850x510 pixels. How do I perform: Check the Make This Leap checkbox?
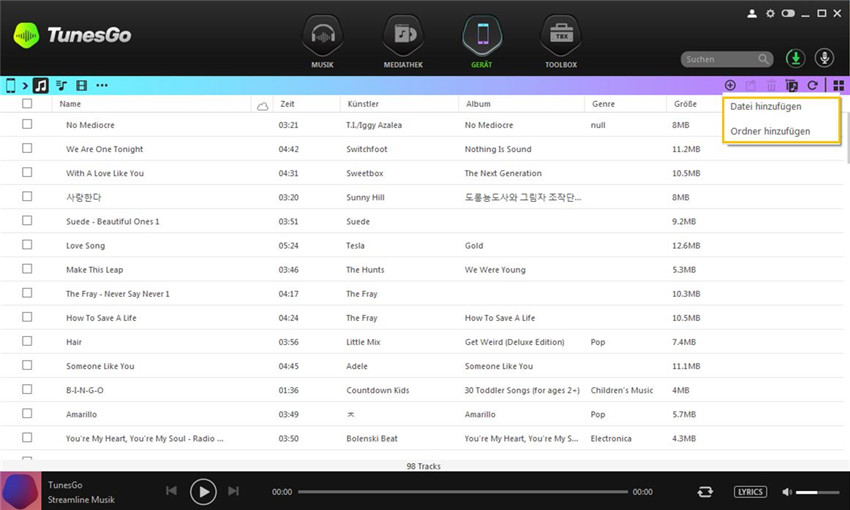click(x=27, y=269)
